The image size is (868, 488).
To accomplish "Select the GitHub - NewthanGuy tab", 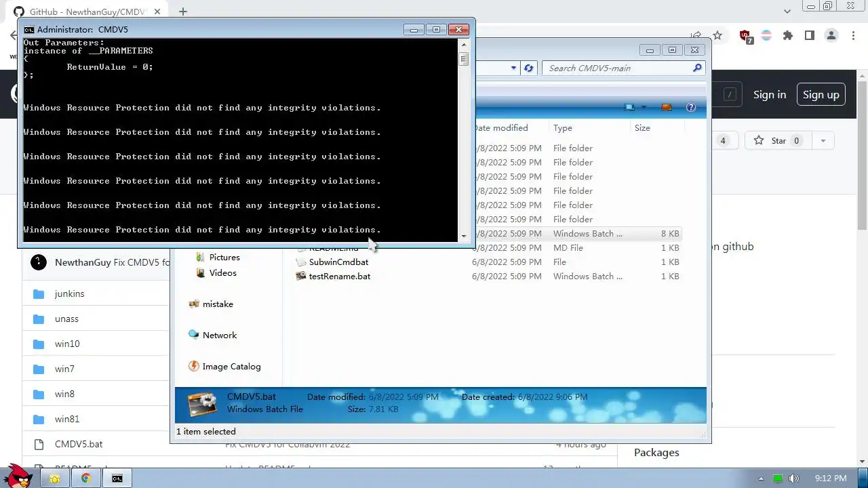I will (x=87, y=12).
